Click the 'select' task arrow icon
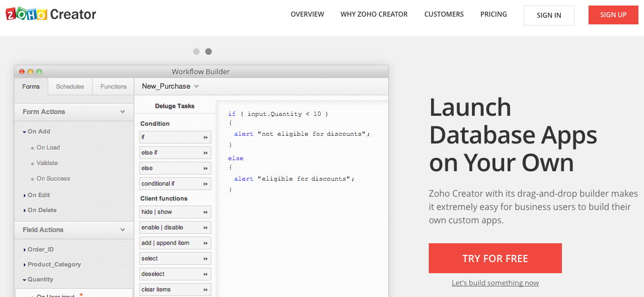644x297 pixels. (x=205, y=259)
